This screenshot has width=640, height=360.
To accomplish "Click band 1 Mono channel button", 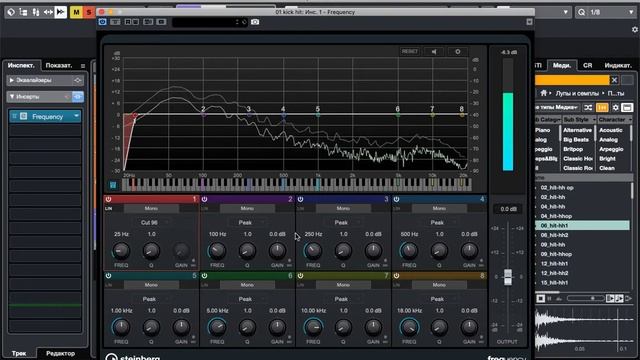I will (151, 209).
